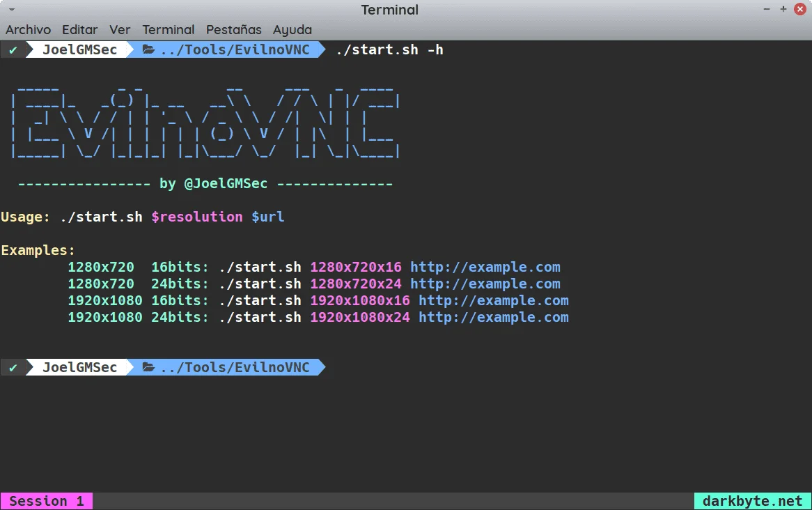Click the folder icon in bottom prompt
Viewport: 812px width, 510px height.
point(148,367)
